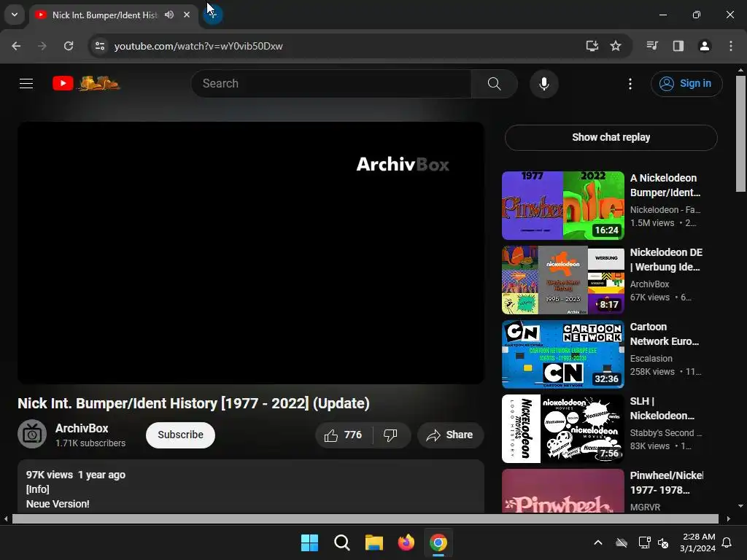Sign in to YouTube

(686, 84)
